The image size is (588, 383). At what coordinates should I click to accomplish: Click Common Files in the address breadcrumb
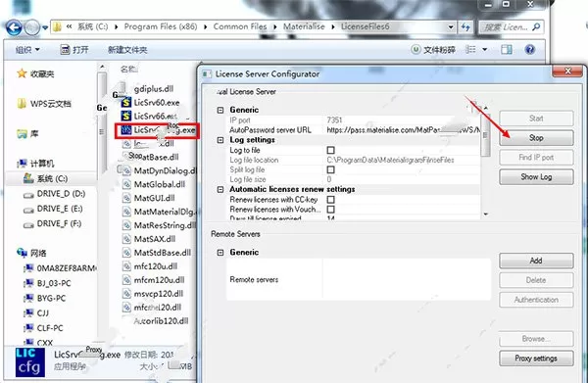(240, 26)
